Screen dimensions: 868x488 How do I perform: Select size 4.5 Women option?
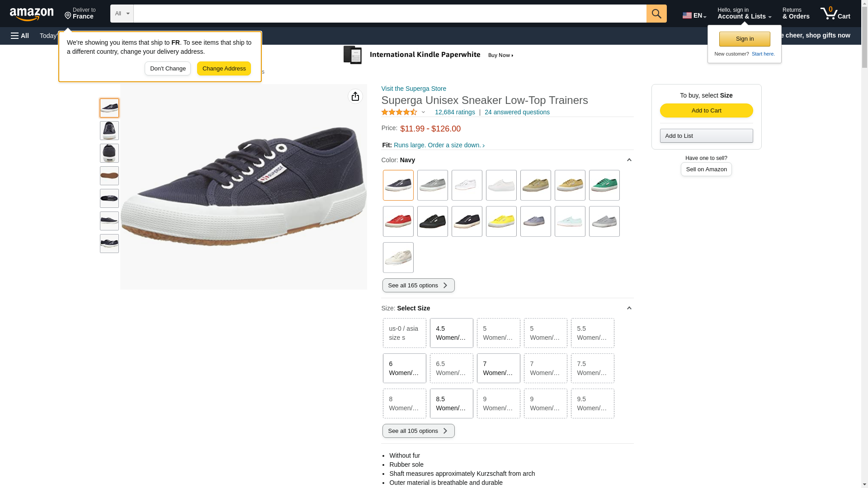tap(451, 333)
